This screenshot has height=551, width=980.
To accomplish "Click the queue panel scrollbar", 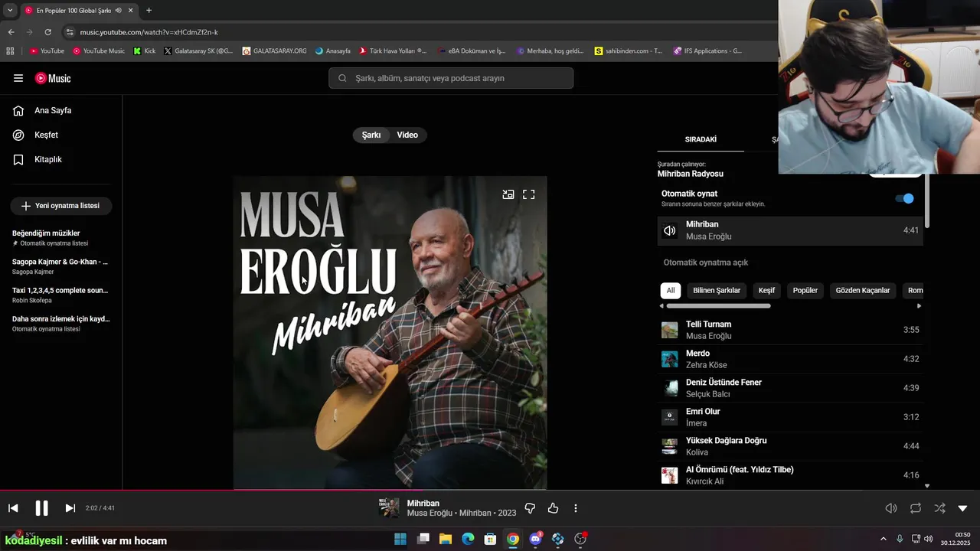I will pyautogui.click(x=927, y=201).
